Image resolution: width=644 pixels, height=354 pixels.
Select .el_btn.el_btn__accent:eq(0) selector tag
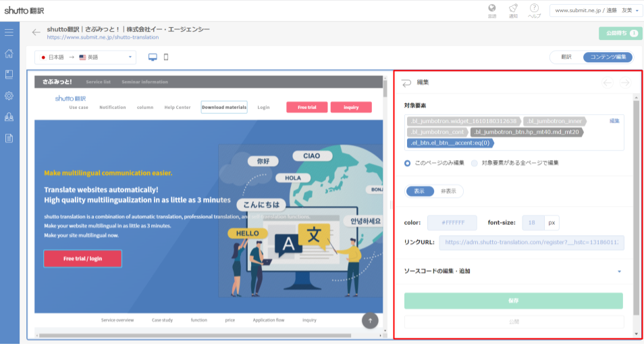coord(450,143)
